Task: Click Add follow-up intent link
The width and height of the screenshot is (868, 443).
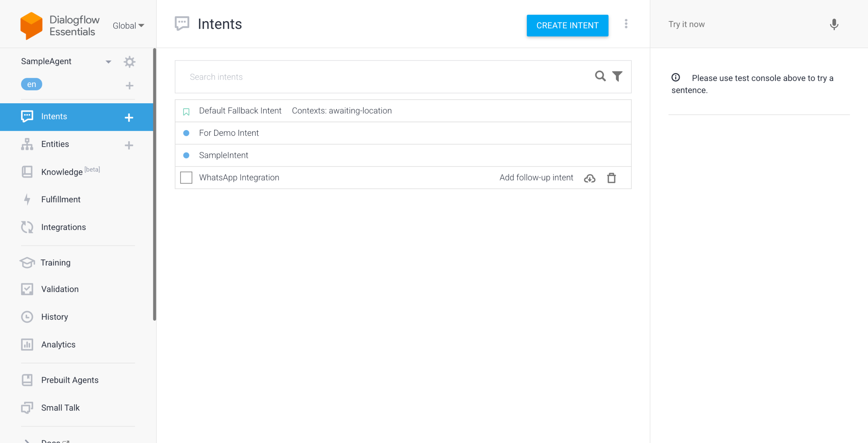Action: [x=536, y=177]
